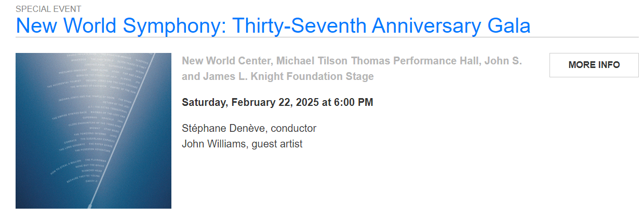Screen dimensions: 644x218
Task: Select the New World Center venue line
Action: [228, 61]
